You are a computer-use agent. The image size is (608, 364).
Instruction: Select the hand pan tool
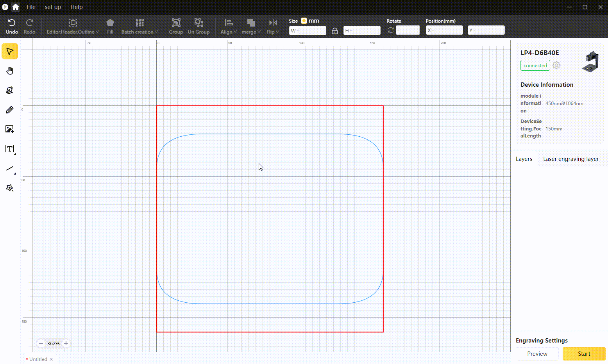click(x=10, y=71)
